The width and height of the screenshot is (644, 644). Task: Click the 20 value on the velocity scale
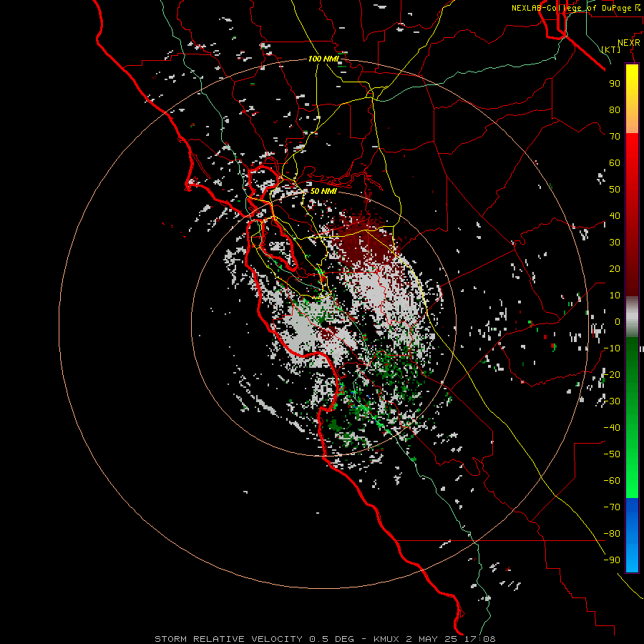615,268
